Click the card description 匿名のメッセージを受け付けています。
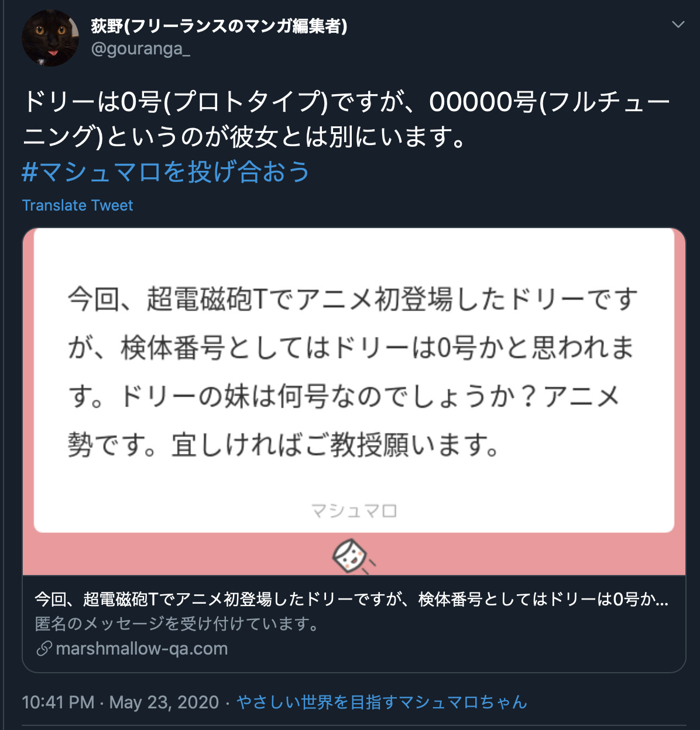The height and width of the screenshot is (730, 700). point(177,624)
